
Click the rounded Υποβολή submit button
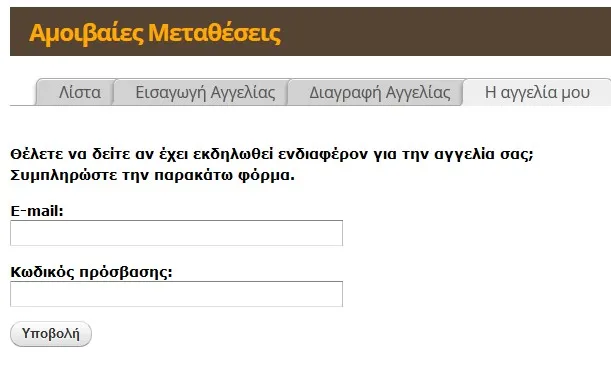click(51, 334)
